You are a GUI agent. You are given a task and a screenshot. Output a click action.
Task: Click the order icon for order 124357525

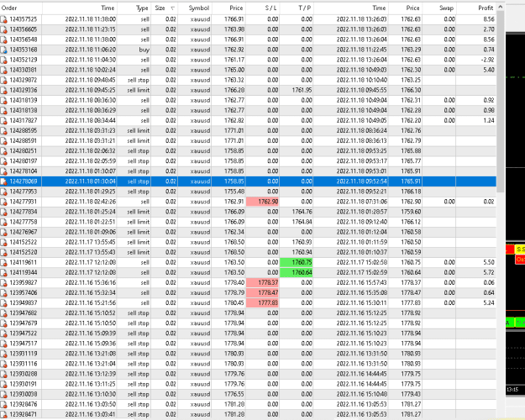point(3,19)
